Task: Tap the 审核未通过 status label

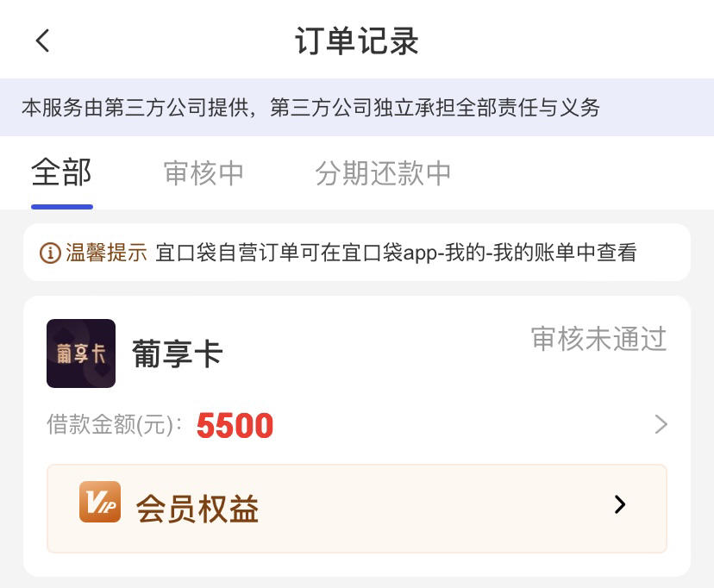Action: [598, 339]
